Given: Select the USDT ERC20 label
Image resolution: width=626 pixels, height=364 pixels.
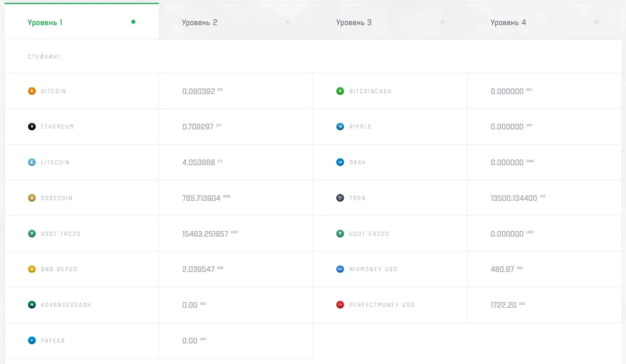Looking at the screenshot, I should 369,234.
